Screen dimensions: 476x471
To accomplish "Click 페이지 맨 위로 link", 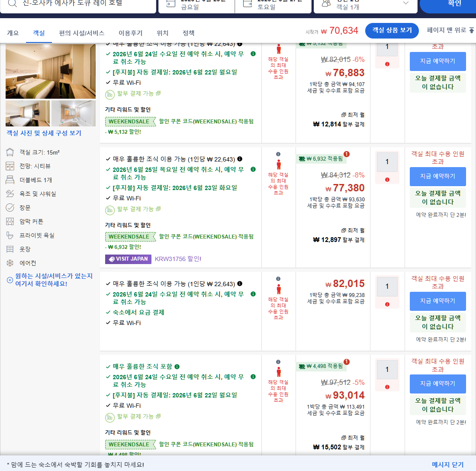I will pyautogui.click(x=450, y=30).
